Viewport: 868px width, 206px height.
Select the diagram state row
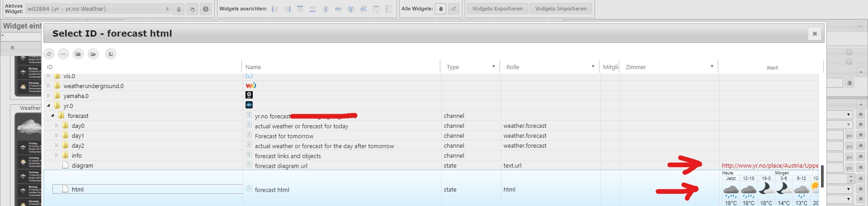pos(431,165)
